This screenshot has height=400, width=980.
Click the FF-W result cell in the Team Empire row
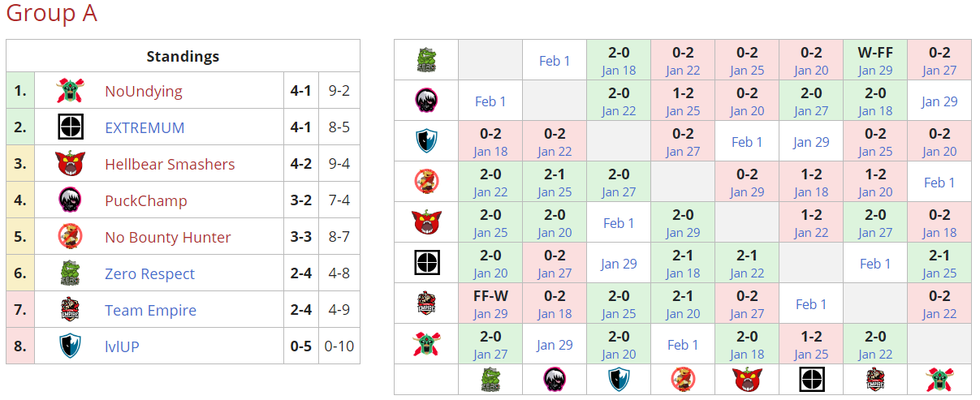pos(490,303)
